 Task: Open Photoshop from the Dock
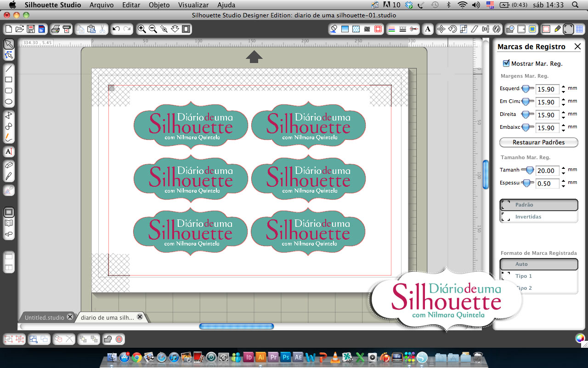coord(286,357)
